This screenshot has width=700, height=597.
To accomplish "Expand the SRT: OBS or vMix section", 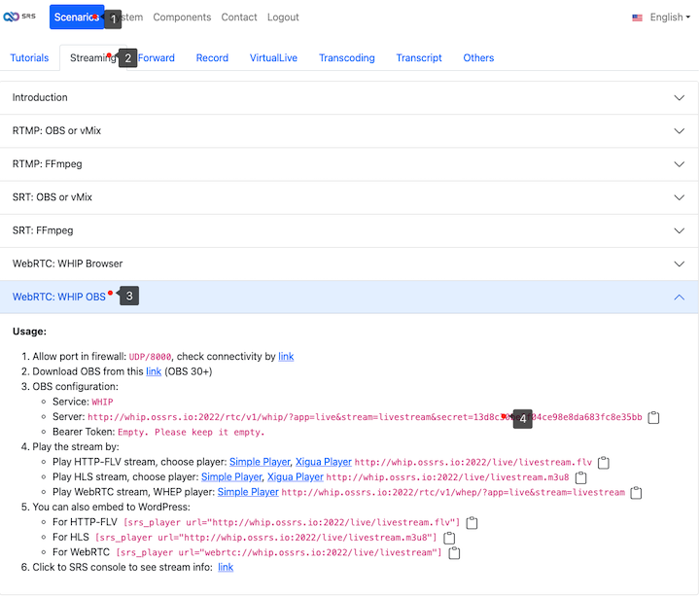I will tap(349, 197).
